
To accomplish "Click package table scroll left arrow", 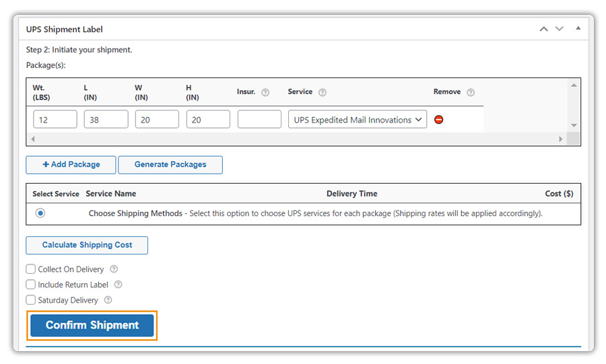I will 33,139.
